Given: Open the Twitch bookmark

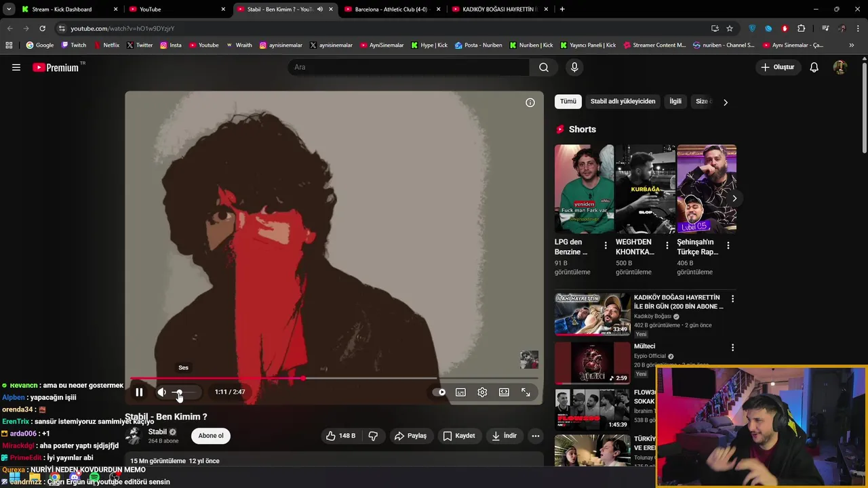Looking at the screenshot, I should 74,45.
